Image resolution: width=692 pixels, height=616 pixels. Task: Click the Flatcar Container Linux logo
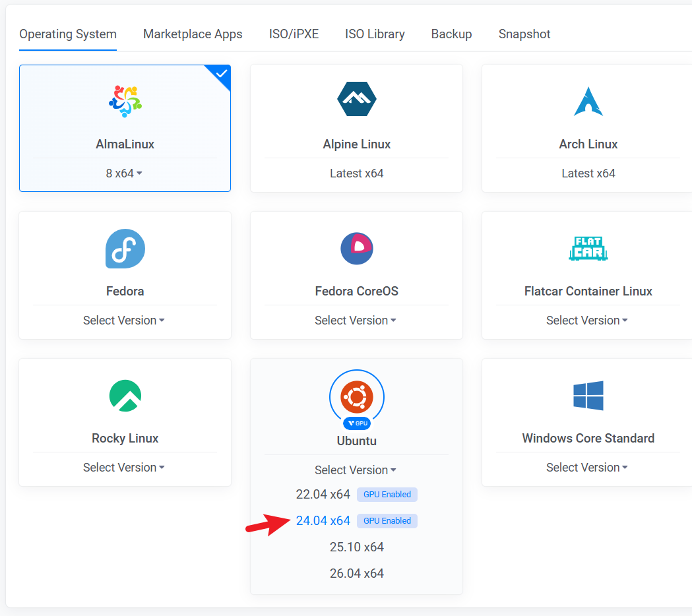[588, 249]
